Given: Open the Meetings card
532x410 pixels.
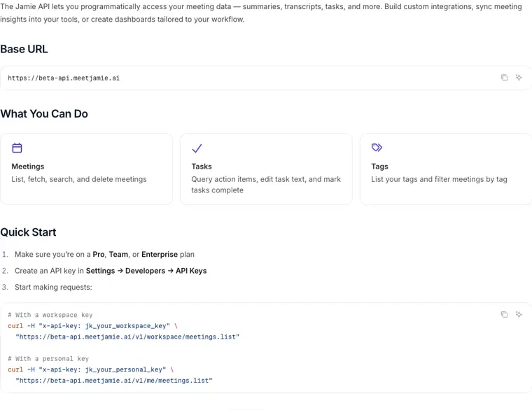Looking at the screenshot, I should click(86, 169).
